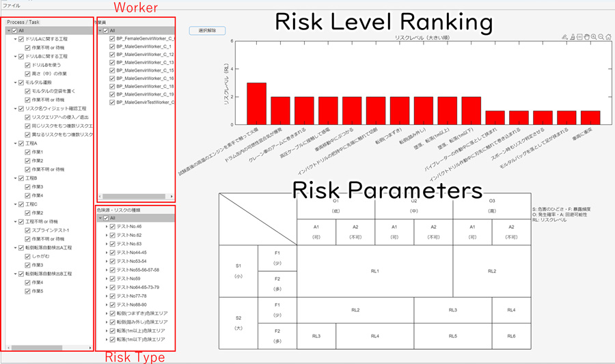
Task: Click the 選択解除 button
Action: pyautogui.click(x=207, y=31)
